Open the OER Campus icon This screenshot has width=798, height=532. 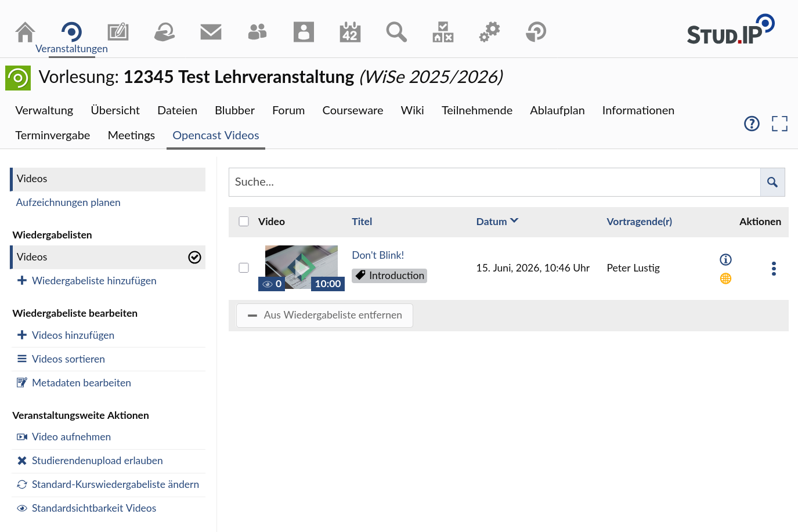(164, 32)
